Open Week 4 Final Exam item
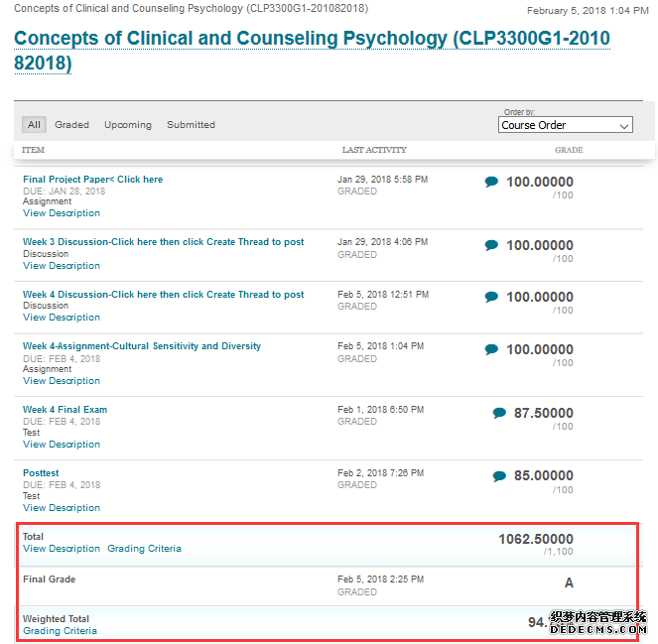The image size is (658, 644). (x=66, y=410)
